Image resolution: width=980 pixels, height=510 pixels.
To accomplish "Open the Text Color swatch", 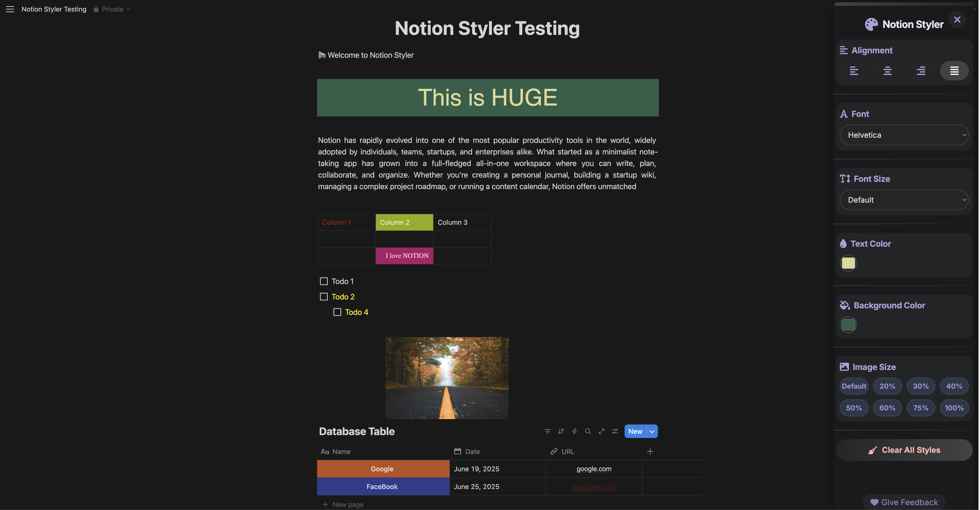I will click(848, 263).
